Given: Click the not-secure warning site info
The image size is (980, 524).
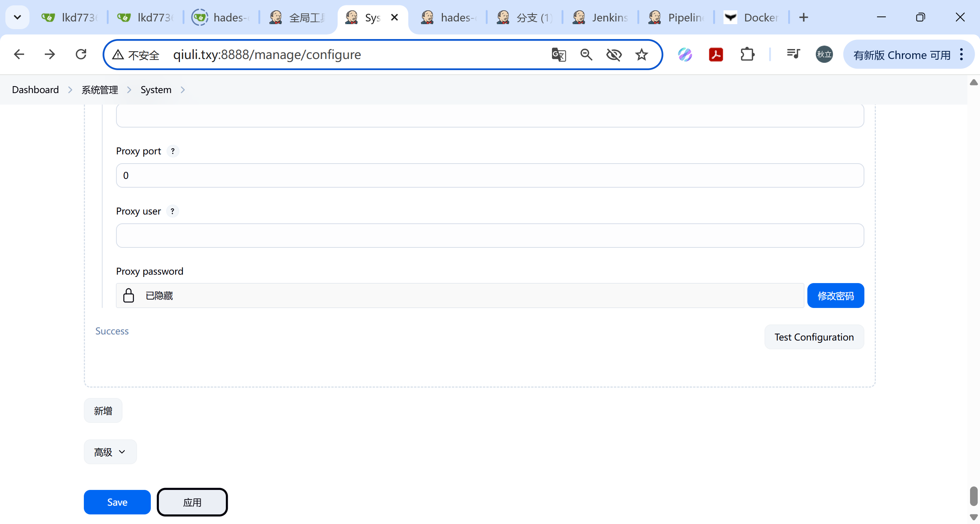Looking at the screenshot, I should (136, 55).
